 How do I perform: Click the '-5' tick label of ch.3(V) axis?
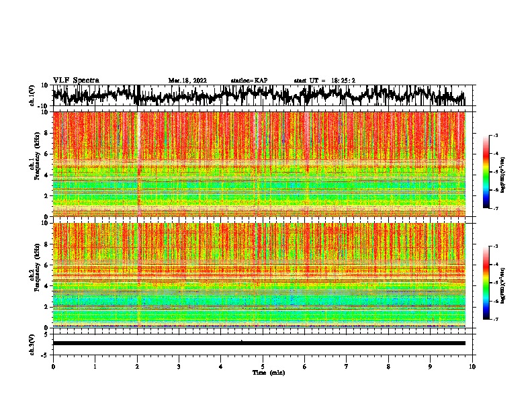click(x=46, y=355)
